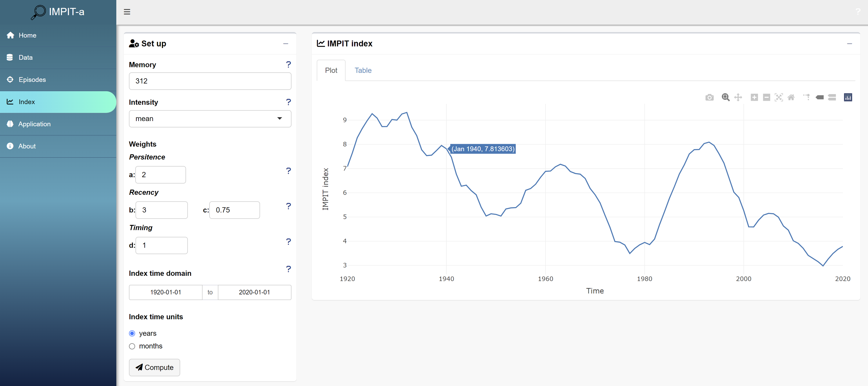Click the Autoscale axes icon

(x=778, y=98)
